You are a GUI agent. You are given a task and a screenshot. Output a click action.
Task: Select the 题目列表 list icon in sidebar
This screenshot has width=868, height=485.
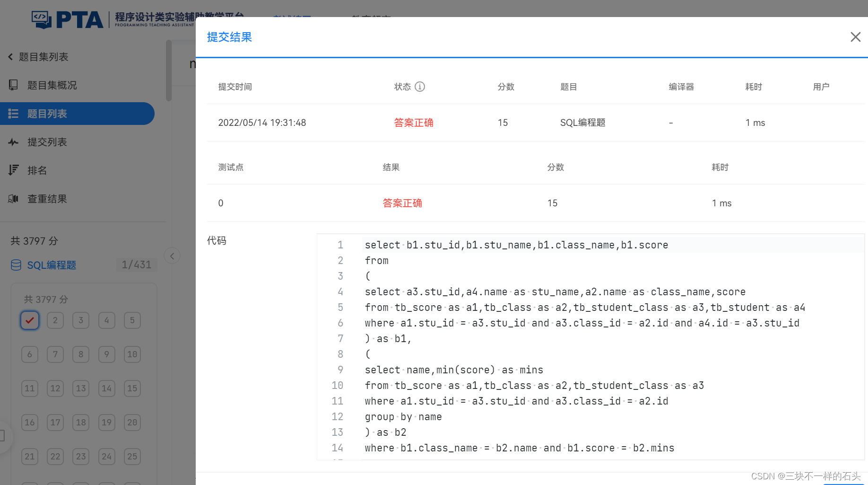(x=13, y=114)
